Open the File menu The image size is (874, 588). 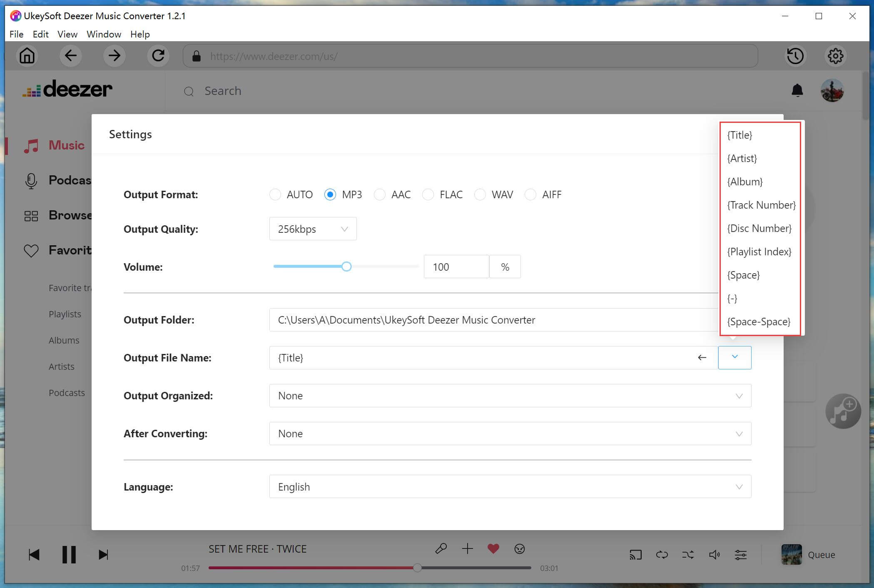tap(16, 34)
